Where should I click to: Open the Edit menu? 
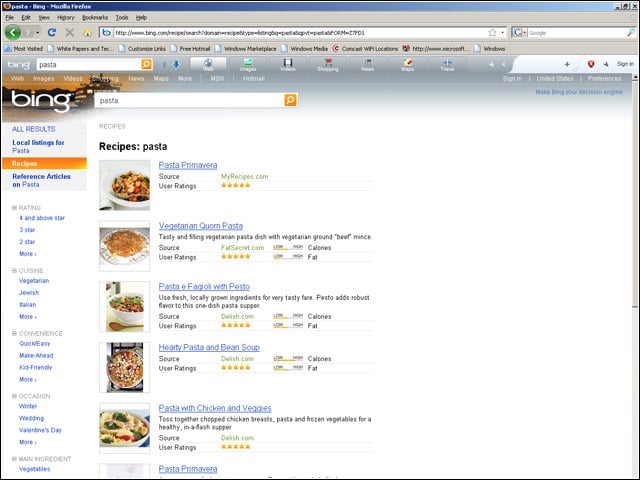26,18
